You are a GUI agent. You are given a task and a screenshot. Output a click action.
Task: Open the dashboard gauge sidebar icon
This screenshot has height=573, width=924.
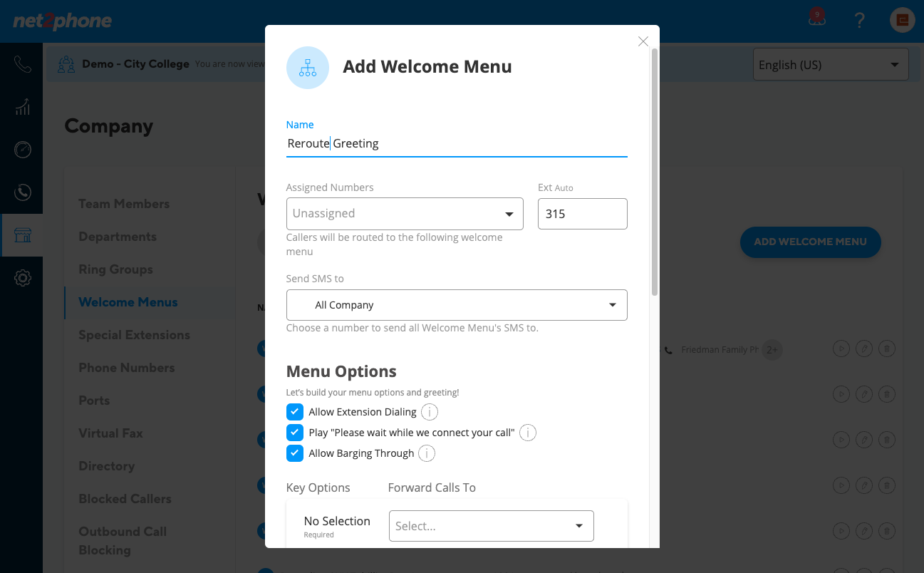pos(23,150)
